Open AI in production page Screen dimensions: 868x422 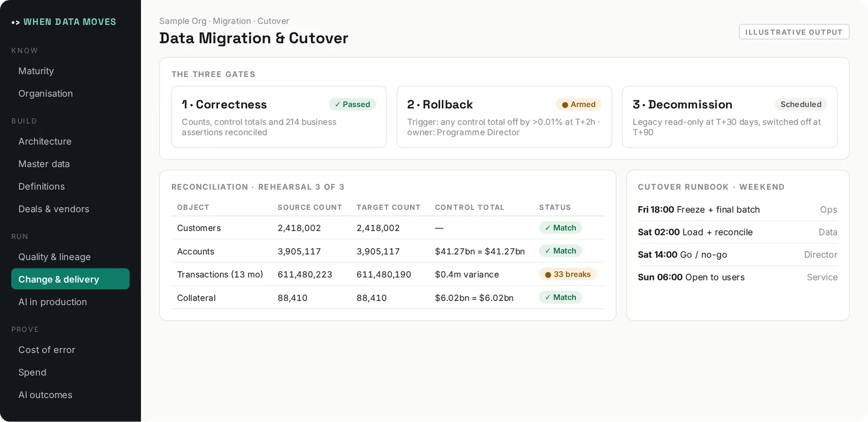point(71,302)
